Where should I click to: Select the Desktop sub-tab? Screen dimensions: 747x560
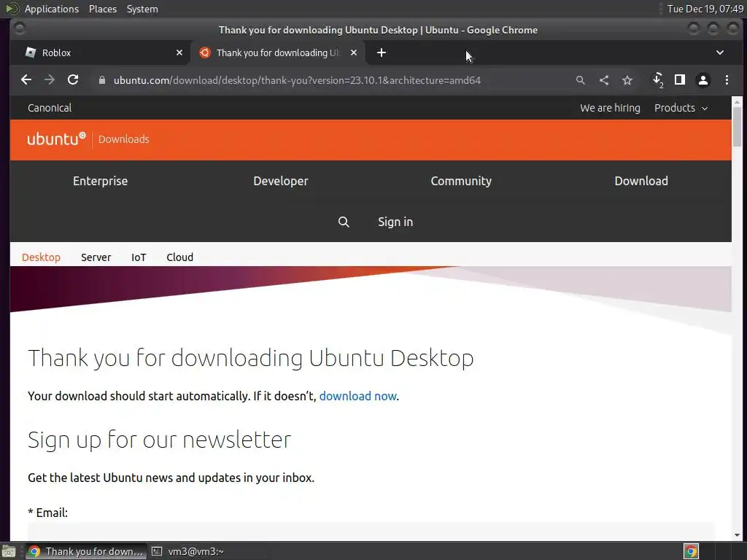click(x=41, y=257)
